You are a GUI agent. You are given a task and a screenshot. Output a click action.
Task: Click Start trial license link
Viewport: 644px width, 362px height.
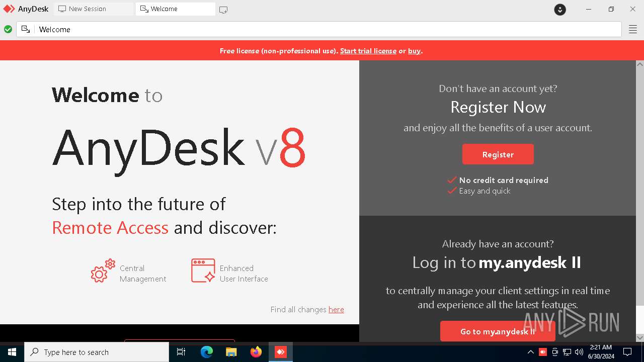pos(368,51)
